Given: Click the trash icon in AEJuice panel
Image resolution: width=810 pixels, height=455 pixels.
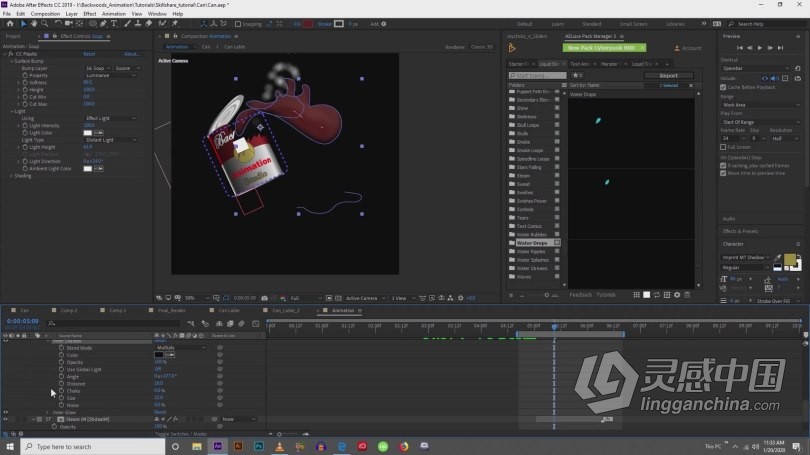Looking at the screenshot, I should click(687, 295).
